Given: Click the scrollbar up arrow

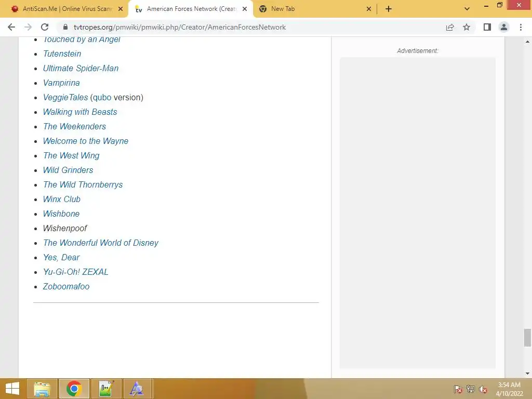Looking at the screenshot, I should 527,42.
